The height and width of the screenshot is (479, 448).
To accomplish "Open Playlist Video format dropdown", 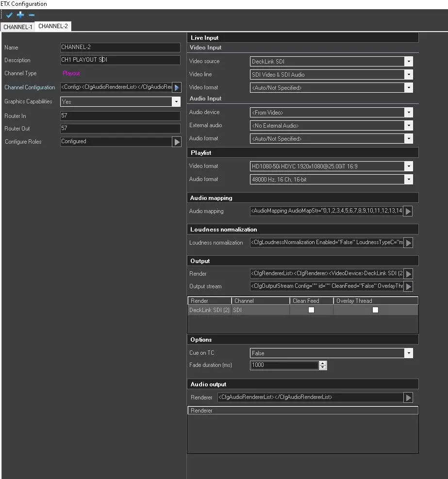I will click(x=409, y=166).
